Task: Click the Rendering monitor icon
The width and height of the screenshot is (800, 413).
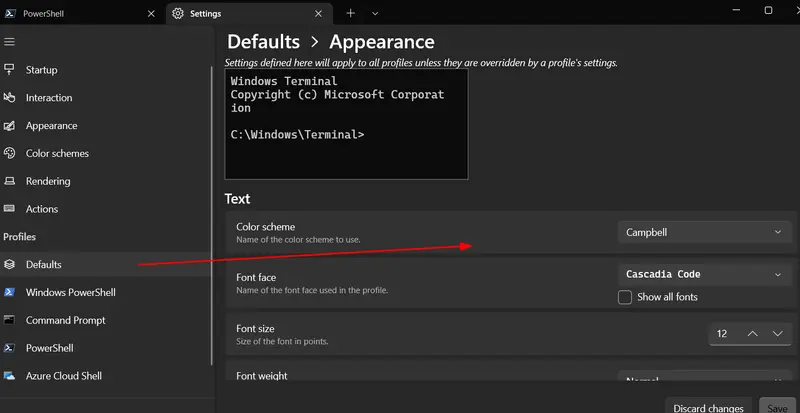Action: [9, 181]
